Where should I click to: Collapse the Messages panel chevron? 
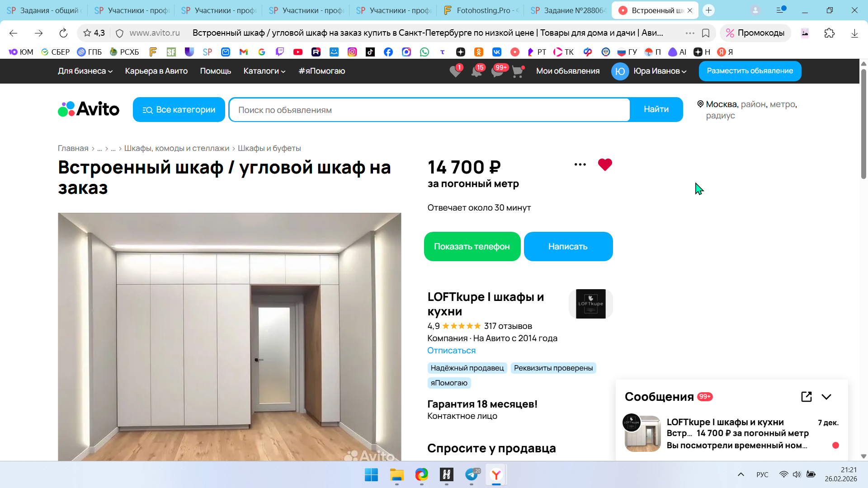pos(826,397)
